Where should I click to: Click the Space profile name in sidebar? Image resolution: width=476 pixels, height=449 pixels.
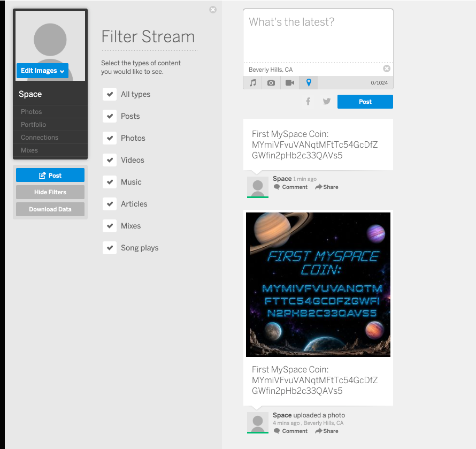[30, 94]
